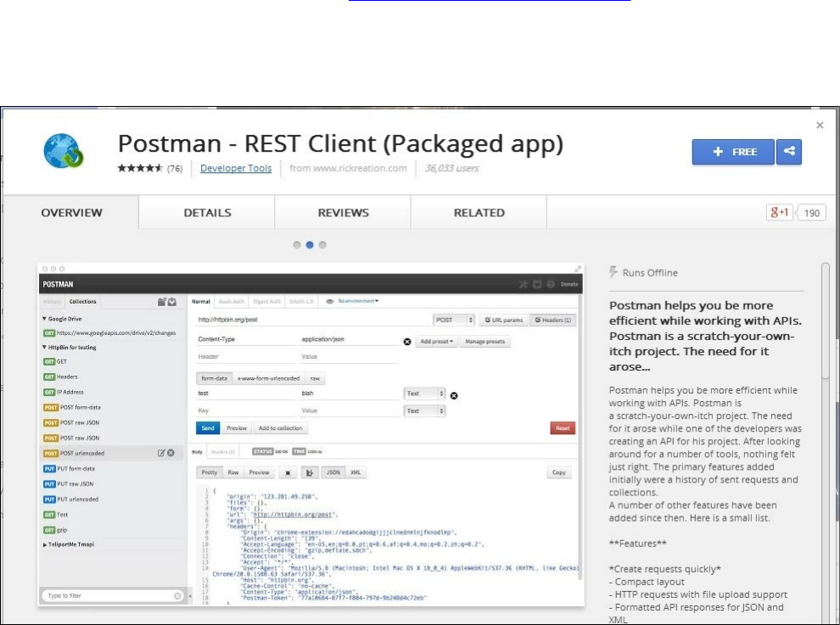Delete the 'test' form-data row with X icon

pyautogui.click(x=454, y=396)
